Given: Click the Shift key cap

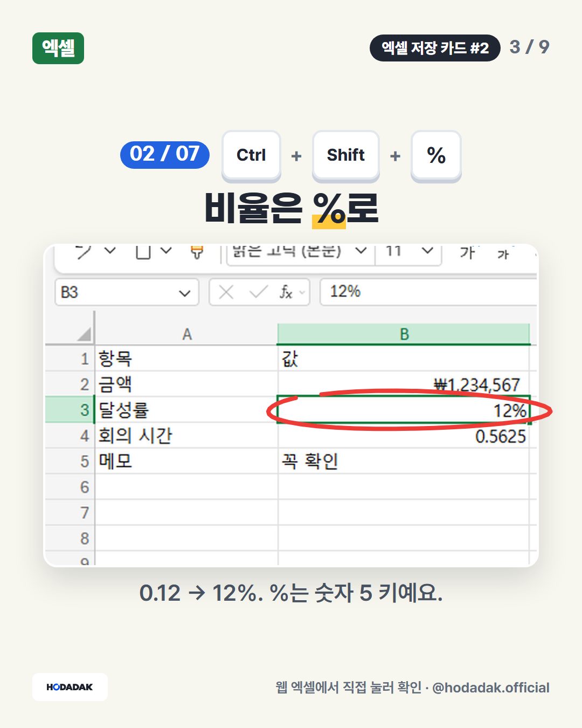Looking at the screenshot, I should (x=346, y=155).
